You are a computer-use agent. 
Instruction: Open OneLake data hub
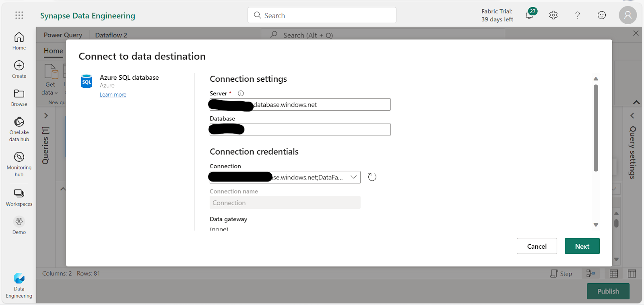point(19,129)
